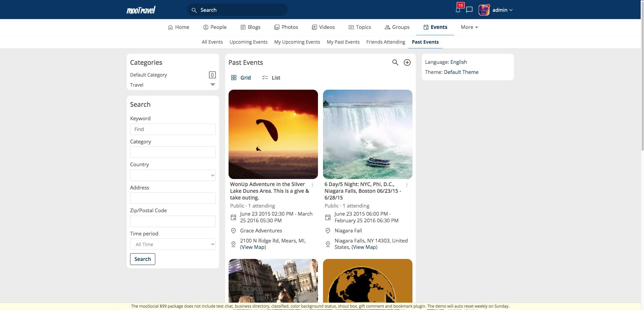Screen dimensions: 644x310
Task: Open the Niagara Falls event thumbnail
Action: [x=367, y=134]
